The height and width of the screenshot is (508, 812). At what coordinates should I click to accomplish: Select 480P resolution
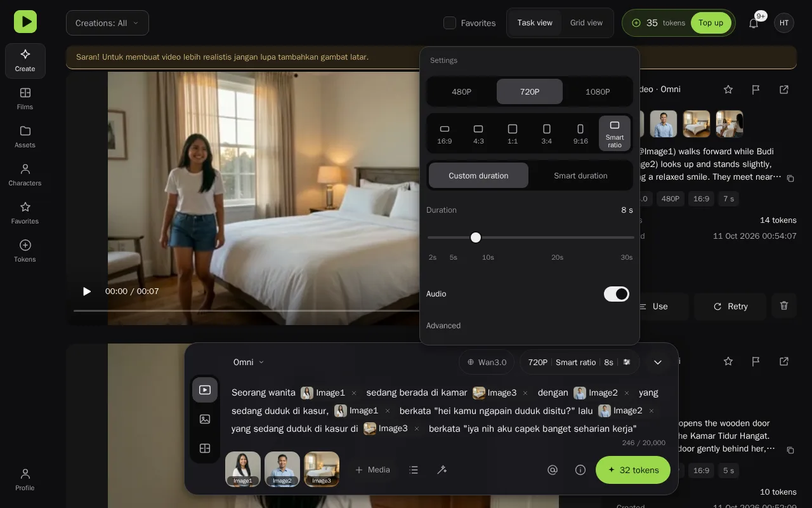[462, 91]
